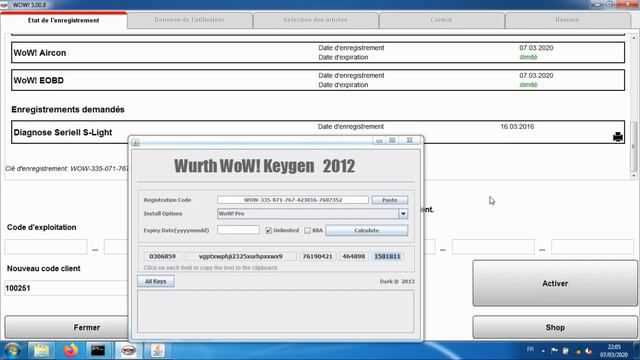This screenshot has width=640, height=360.
Task: Click the scroll-down arrow of registration list
Action: (633, 176)
